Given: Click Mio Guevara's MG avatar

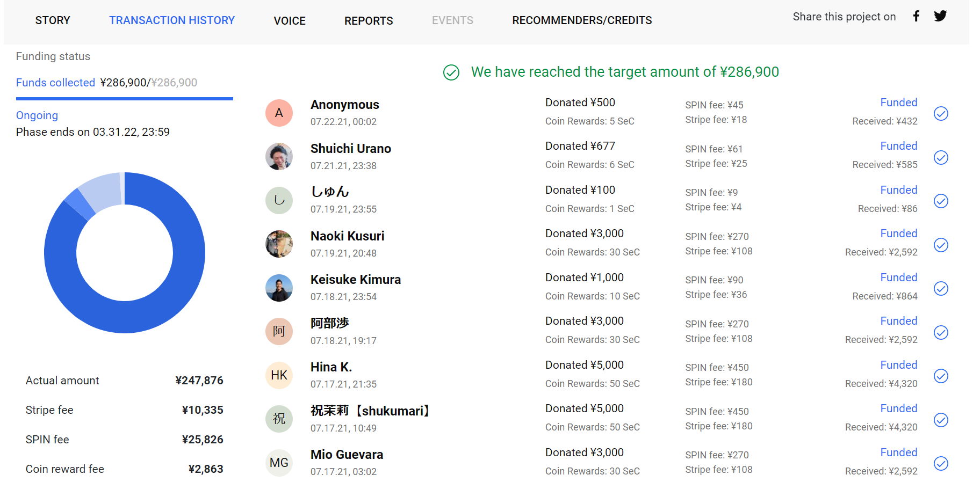Looking at the screenshot, I should tap(279, 463).
